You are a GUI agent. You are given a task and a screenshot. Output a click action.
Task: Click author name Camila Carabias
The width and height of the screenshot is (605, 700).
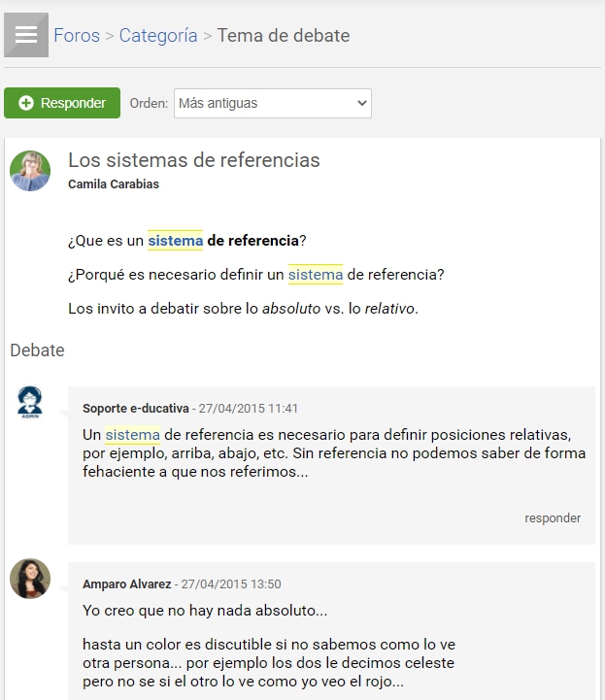point(114,183)
